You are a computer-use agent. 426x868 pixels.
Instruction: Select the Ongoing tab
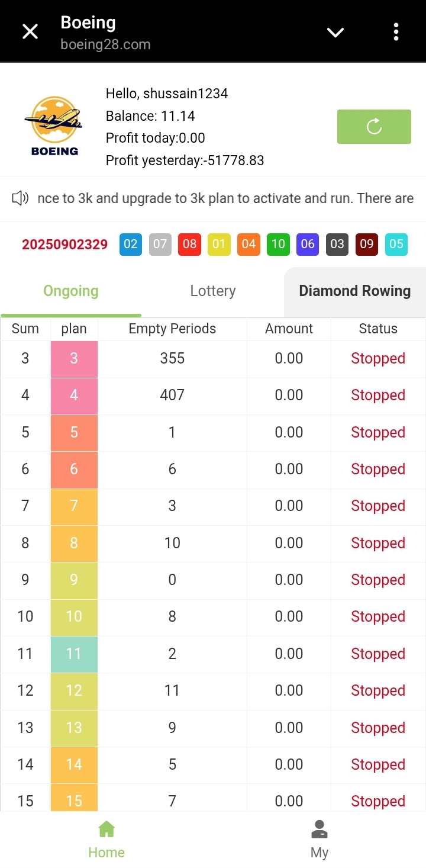tap(71, 291)
